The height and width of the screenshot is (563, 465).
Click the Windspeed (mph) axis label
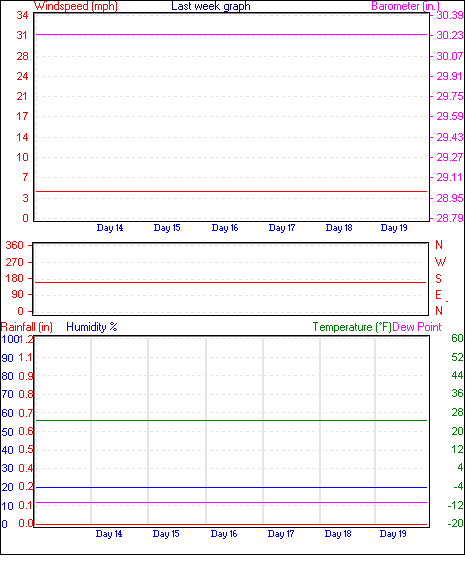point(76,6)
